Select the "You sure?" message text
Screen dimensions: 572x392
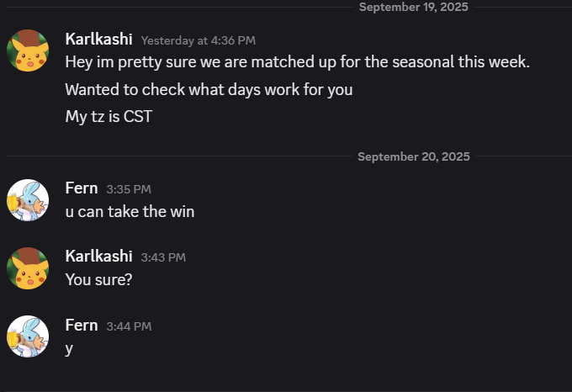click(x=98, y=279)
